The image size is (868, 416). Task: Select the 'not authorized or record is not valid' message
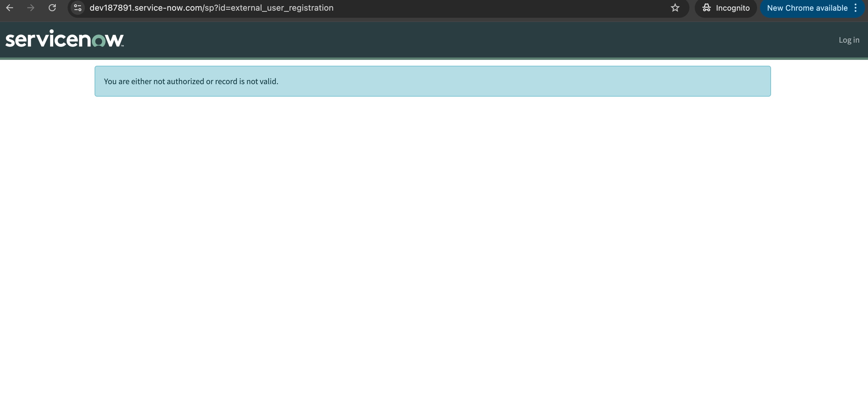[x=191, y=81]
